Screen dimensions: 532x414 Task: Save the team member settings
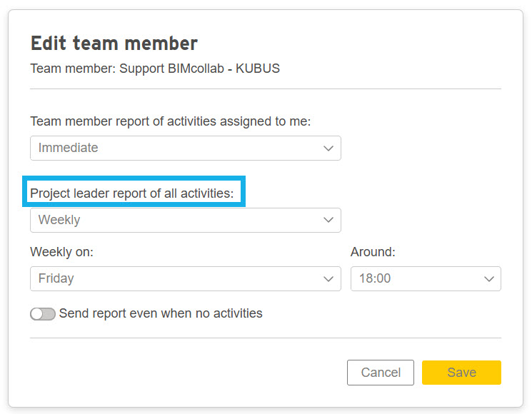[x=461, y=373]
